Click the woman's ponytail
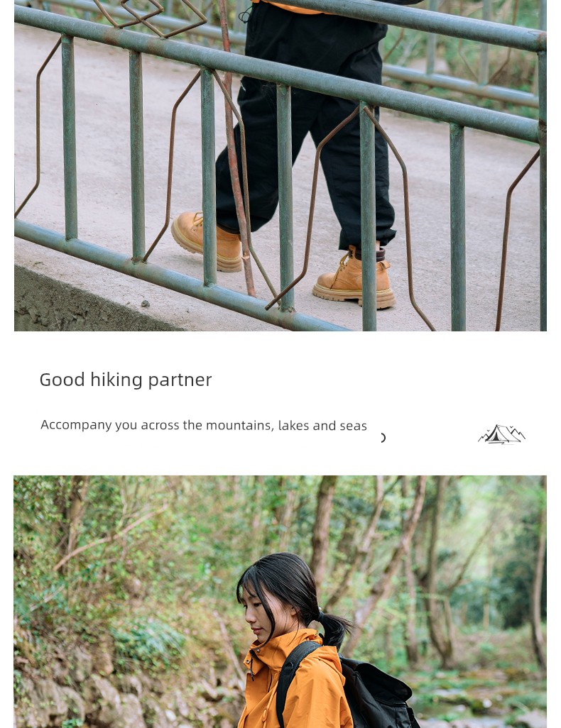The height and width of the screenshot is (728, 561). click(334, 628)
